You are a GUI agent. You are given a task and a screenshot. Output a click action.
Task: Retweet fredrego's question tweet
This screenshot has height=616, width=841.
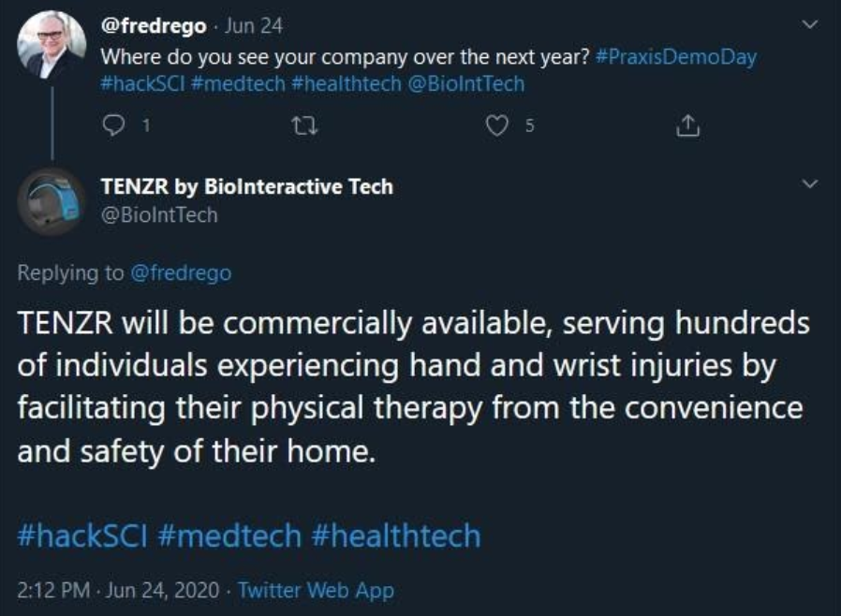coord(303,125)
